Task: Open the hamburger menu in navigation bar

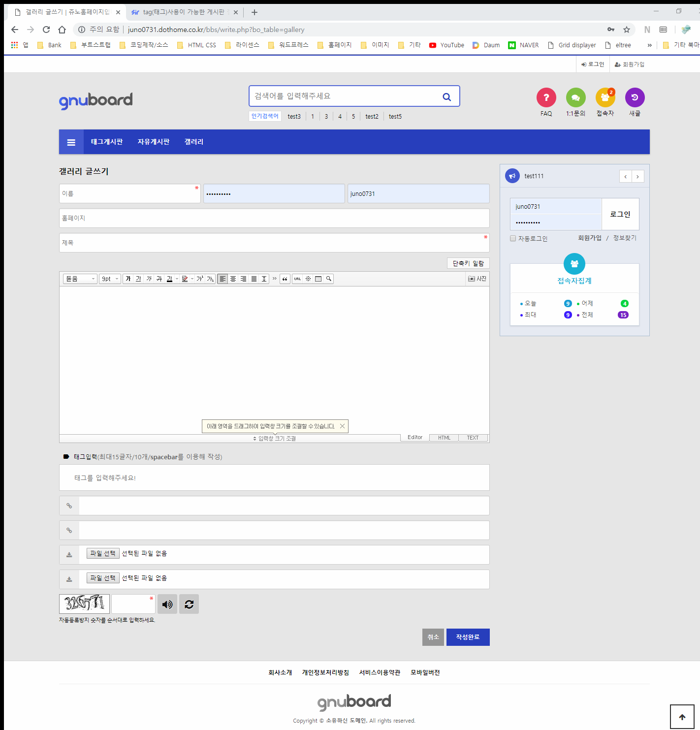Action: coord(71,142)
